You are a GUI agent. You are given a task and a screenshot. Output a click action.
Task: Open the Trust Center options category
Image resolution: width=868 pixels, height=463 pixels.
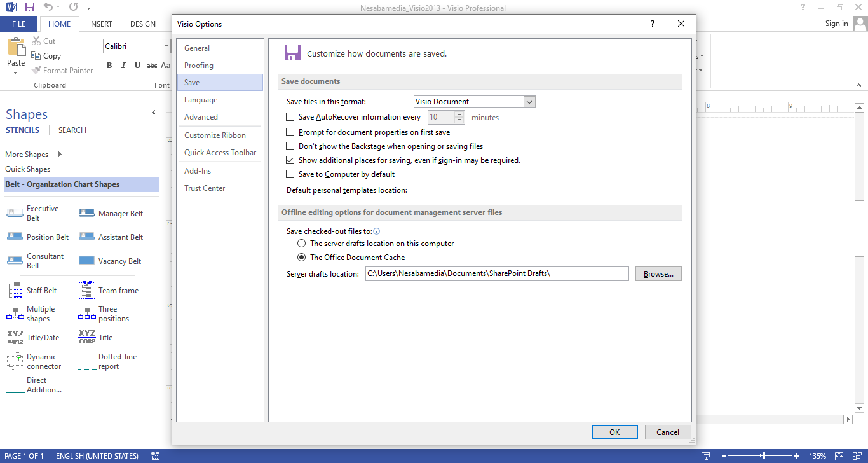(x=205, y=188)
